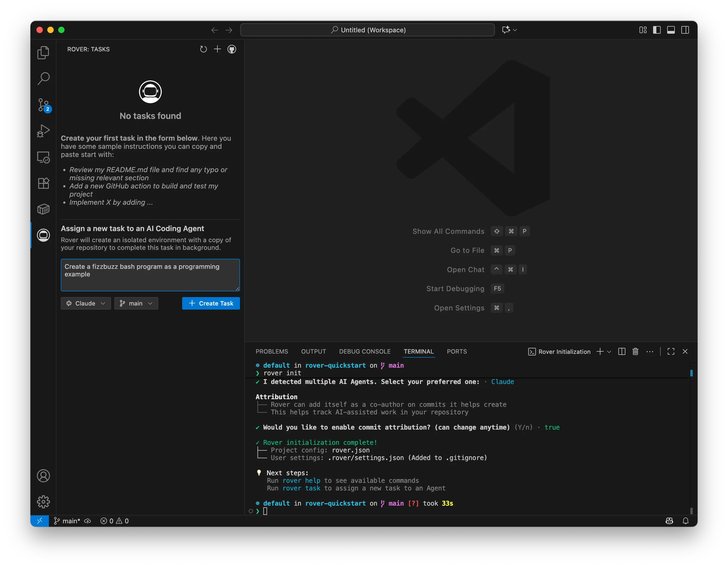Open Rover's GitHub page from the panel header

tap(232, 49)
